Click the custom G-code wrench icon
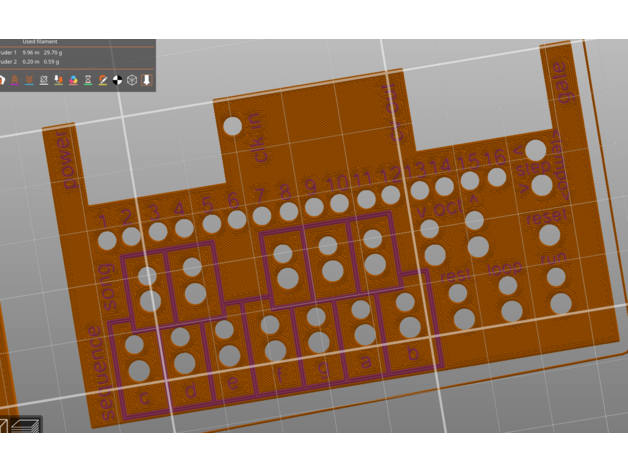 pos(102,80)
